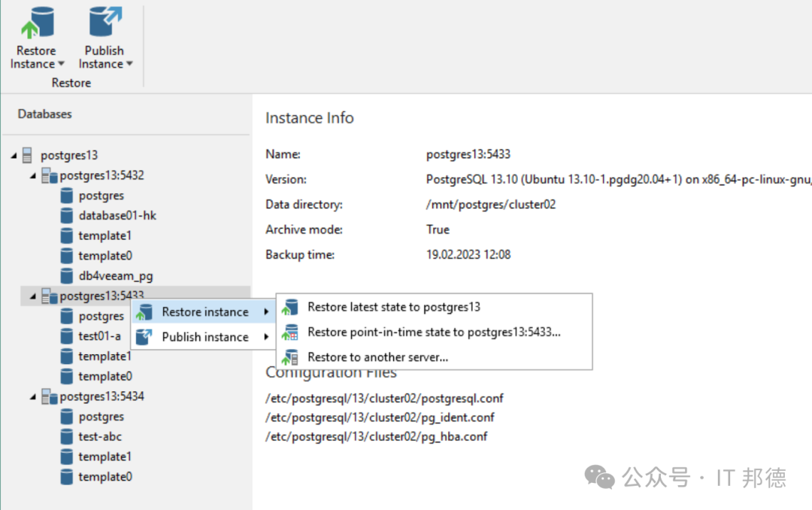812x510 pixels.
Task: Click the Restore instance context menu icon
Action: 144,311
